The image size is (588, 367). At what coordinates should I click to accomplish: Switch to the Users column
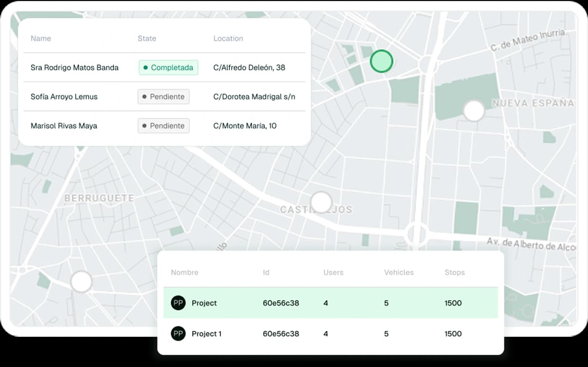[x=333, y=273]
